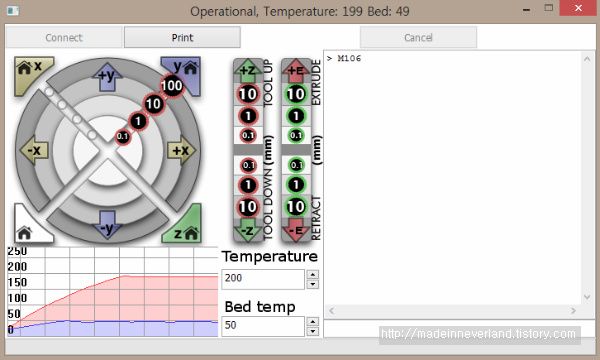Click the temperature history graph

coord(112,292)
